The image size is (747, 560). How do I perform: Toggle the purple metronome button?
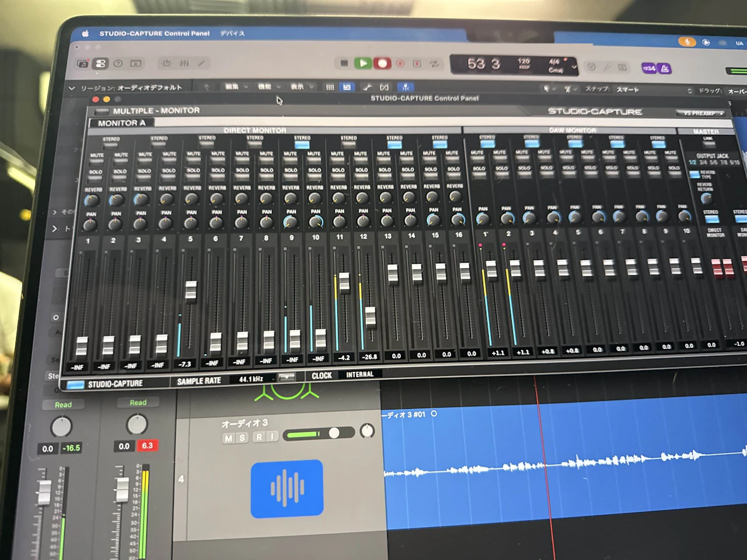(x=664, y=68)
